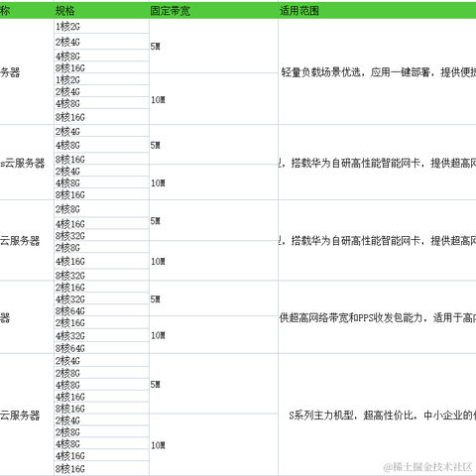Screen dimensions: 476x476
Task: Select 2核4G in 轻量负载 10M group
Action: (101, 91)
